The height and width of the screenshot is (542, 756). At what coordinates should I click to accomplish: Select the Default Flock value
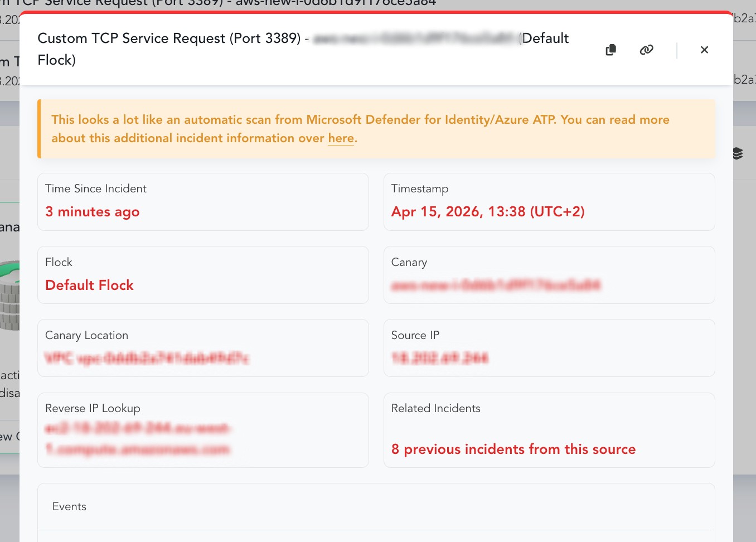pyautogui.click(x=89, y=285)
